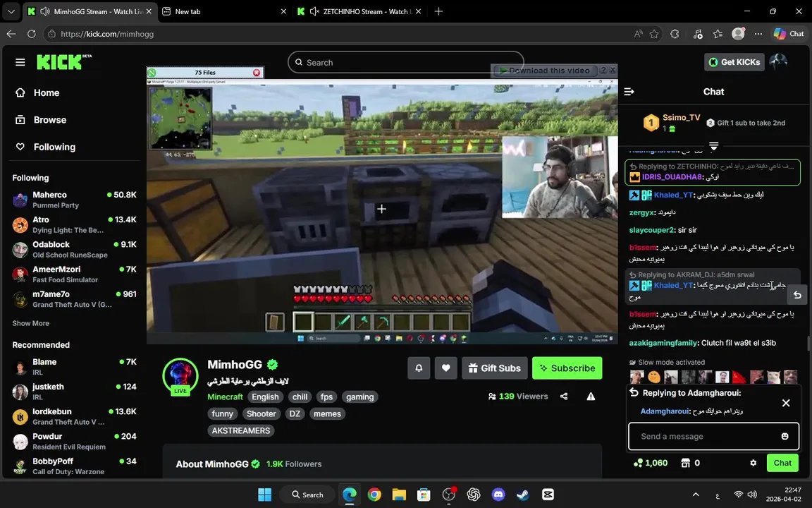
Task: Click MimhoGG channel avatar with LIVE badge
Action: pyautogui.click(x=180, y=377)
